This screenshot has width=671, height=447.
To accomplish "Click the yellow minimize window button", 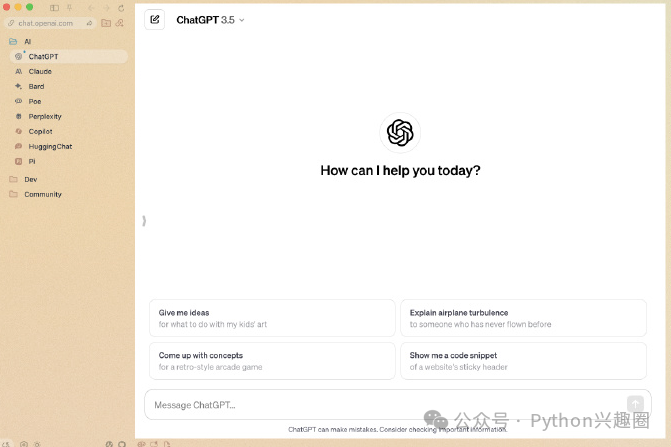I will (18, 7).
